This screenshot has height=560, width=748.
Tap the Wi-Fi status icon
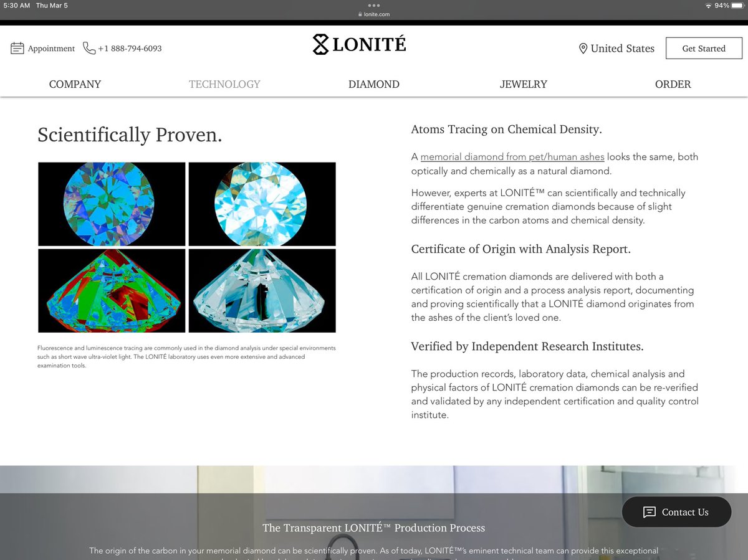[708, 6]
